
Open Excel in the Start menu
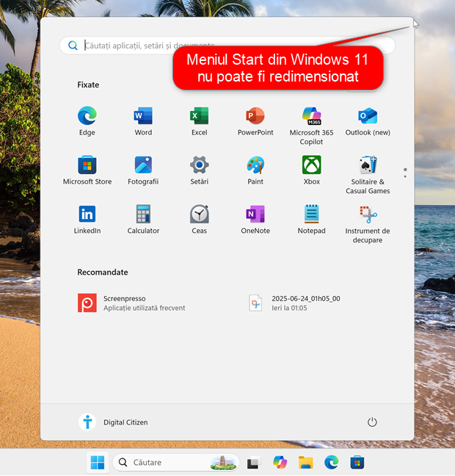pos(200,117)
